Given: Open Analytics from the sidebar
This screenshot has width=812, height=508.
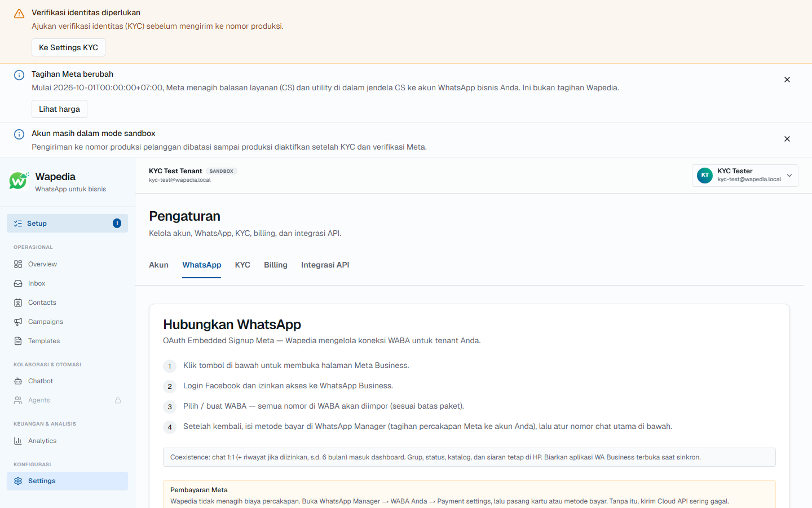Looking at the screenshot, I should (x=67, y=441).
